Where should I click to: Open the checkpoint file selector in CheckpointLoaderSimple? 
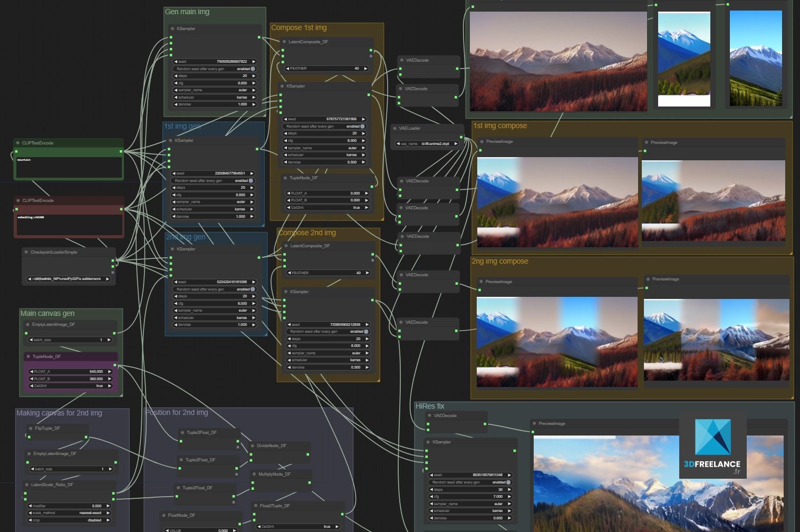[x=69, y=278]
